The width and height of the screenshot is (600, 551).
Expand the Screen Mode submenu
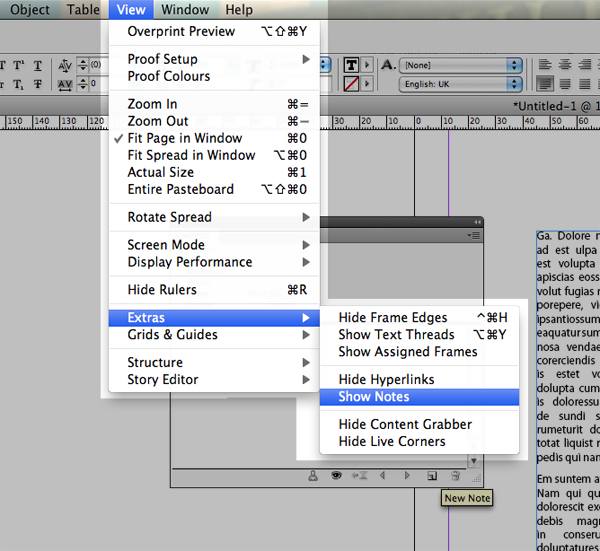pos(214,245)
